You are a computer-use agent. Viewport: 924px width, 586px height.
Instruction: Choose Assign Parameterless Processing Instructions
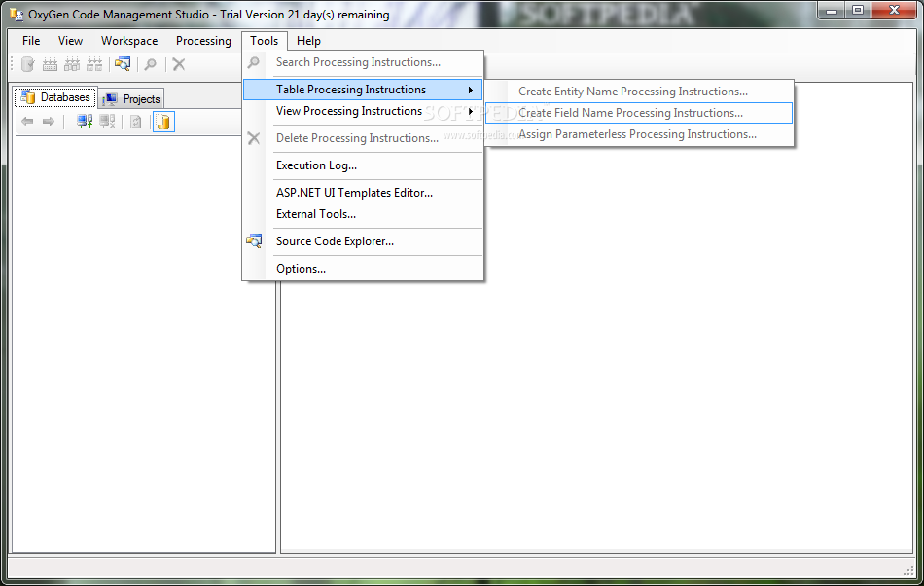click(x=639, y=134)
